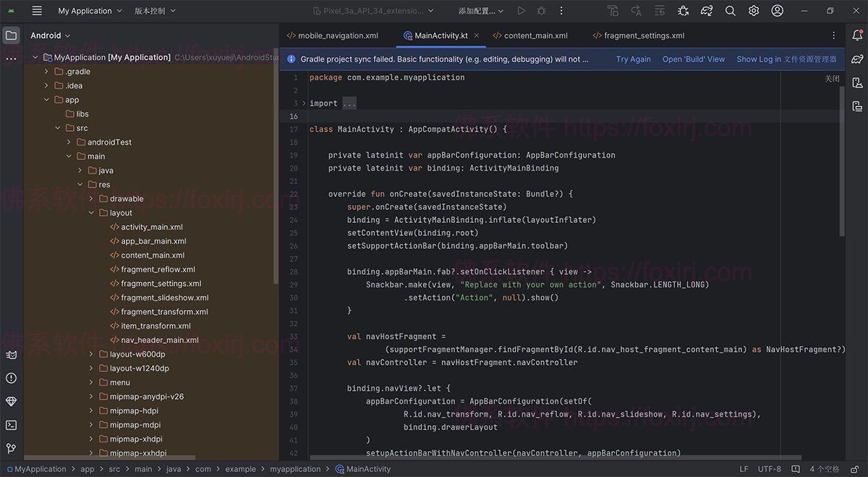Open the Logcat tool window
The width and height of the screenshot is (868, 477).
click(11, 355)
